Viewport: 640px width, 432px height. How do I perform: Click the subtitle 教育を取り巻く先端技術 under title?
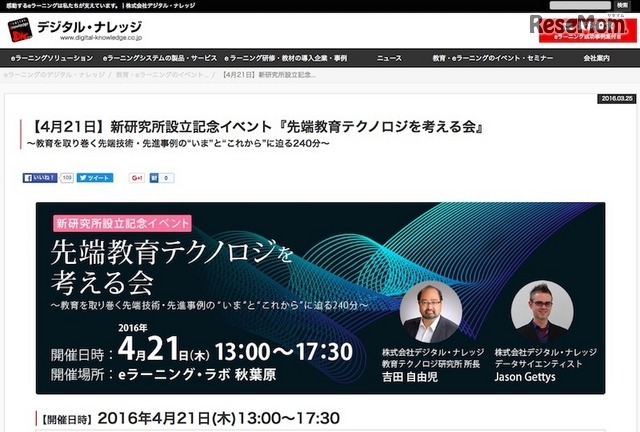pyautogui.click(x=178, y=143)
